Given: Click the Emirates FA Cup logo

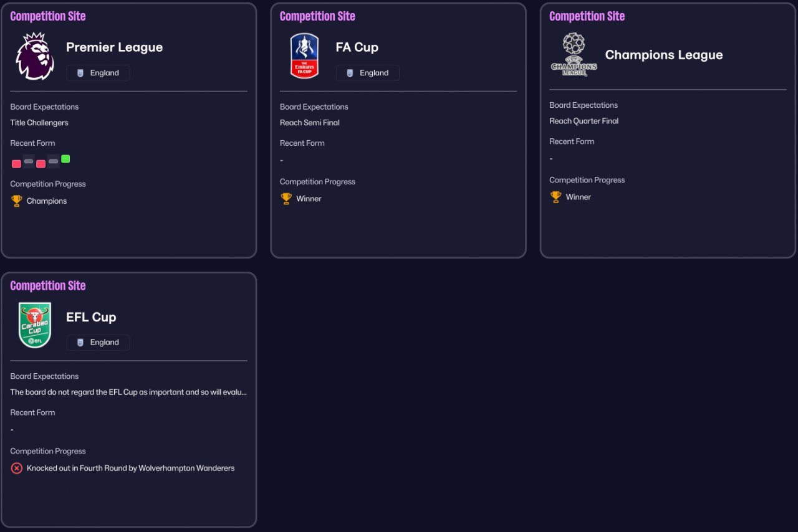Looking at the screenshot, I should coord(304,56).
